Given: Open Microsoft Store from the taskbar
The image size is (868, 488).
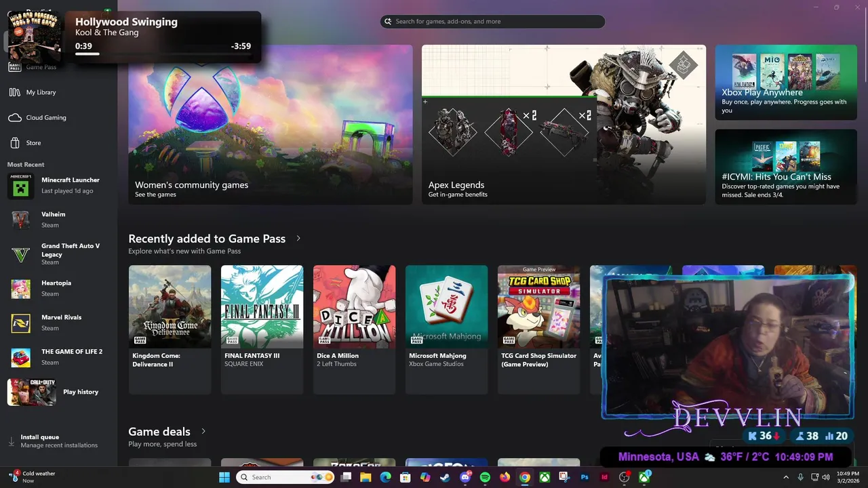Looking at the screenshot, I should pyautogui.click(x=406, y=477).
